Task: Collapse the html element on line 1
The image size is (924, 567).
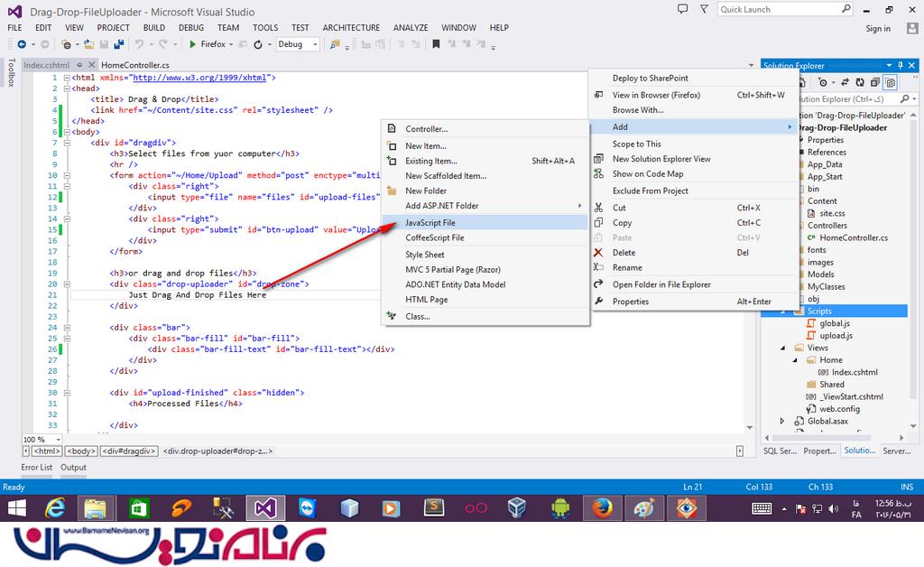Action: 68,78
